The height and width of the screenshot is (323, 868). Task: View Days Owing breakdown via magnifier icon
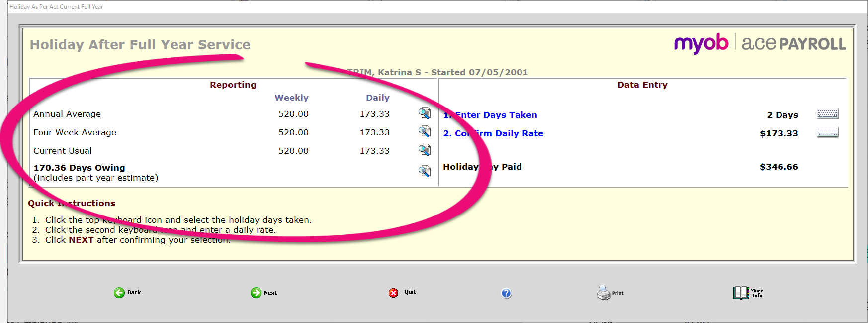click(x=424, y=172)
